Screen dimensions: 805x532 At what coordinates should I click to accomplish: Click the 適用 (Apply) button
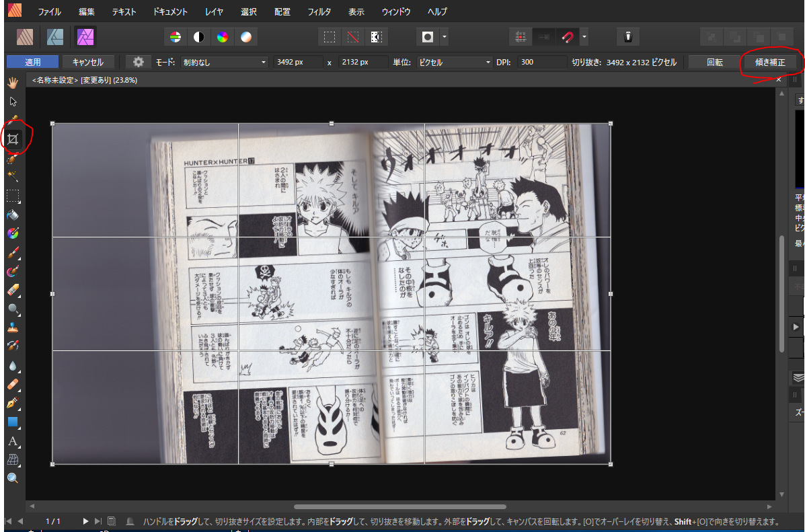point(33,62)
